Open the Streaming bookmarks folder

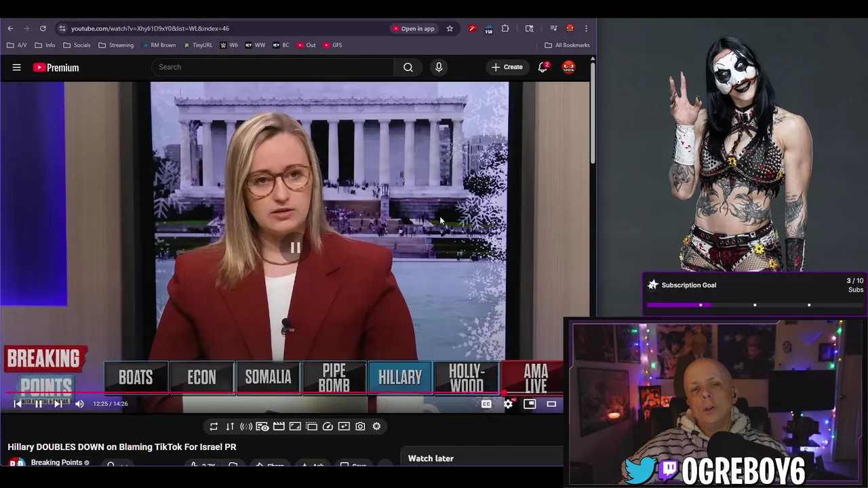[116, 45]
